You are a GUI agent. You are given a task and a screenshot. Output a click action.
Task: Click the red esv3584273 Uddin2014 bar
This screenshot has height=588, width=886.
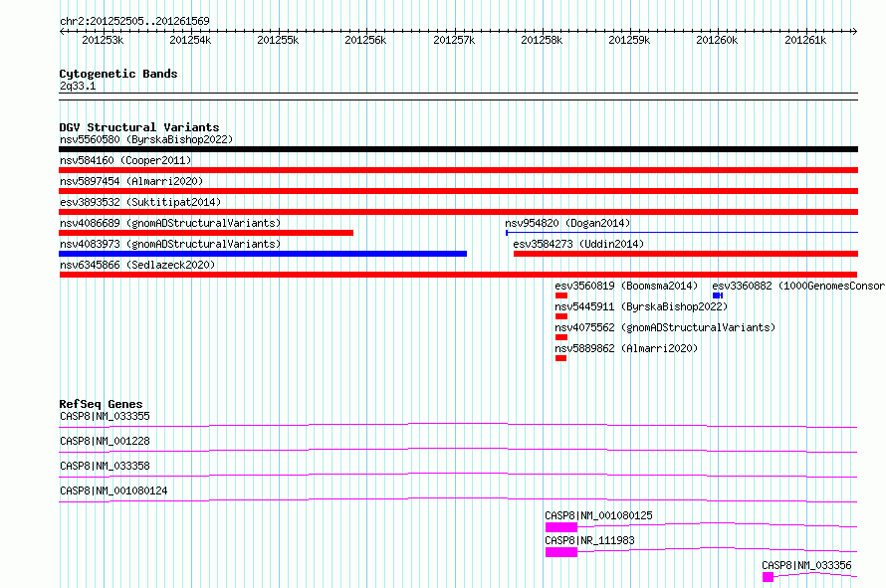coord(686,254)
